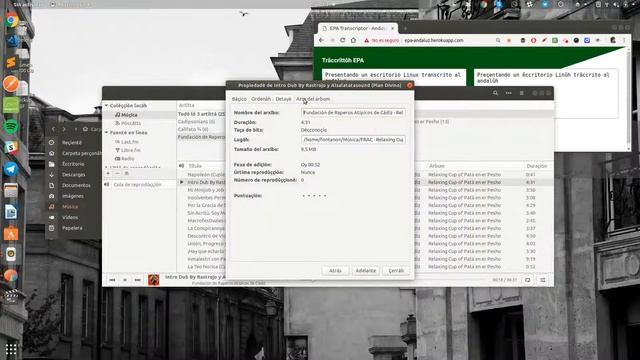The width and height of the screenshot is (640, 360).
Task: Open the three-dots menu in Rhythmbox header
Action: point(509,93)
